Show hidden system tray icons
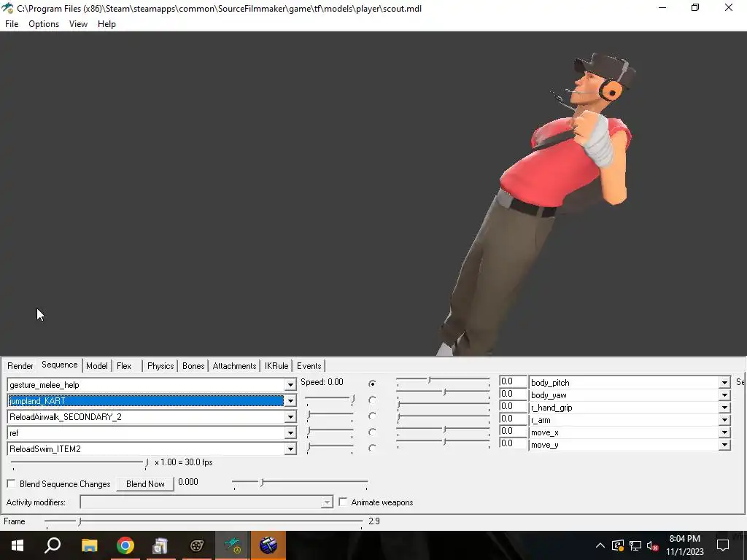The image size is (747, 560). click(x=600, y=545)
